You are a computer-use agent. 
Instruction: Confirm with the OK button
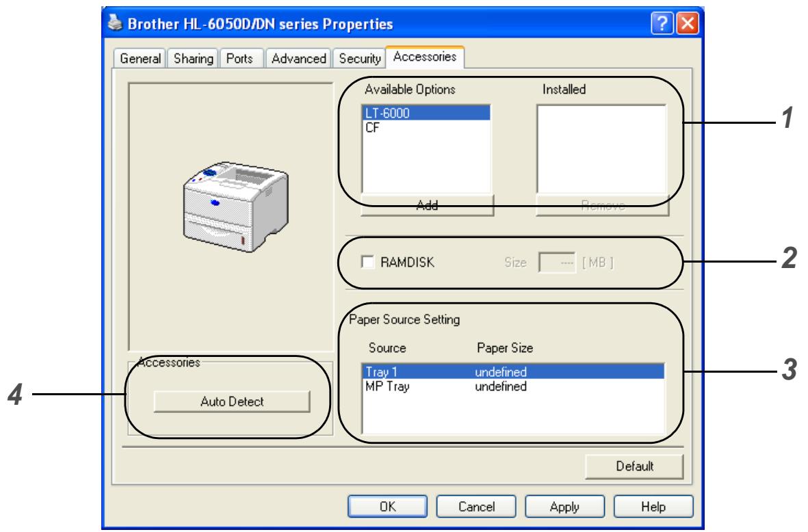[387, 506]
